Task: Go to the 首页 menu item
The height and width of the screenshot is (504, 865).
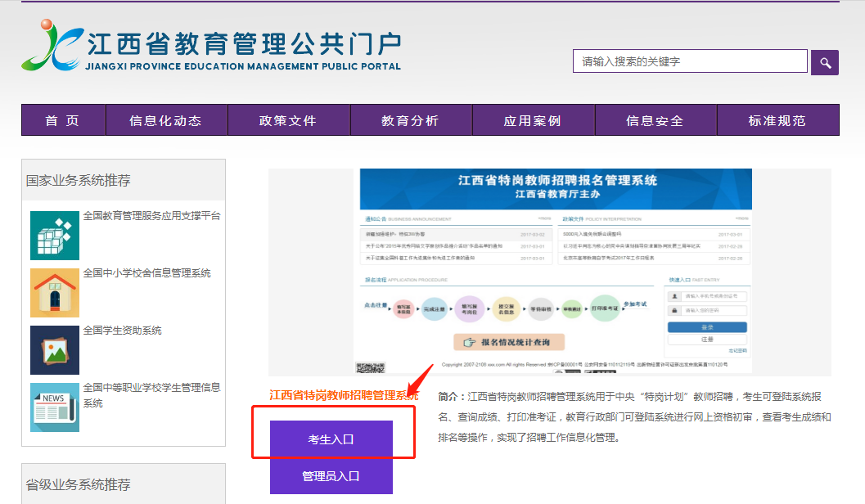Action: pyautogui.click(x=63, y=120)
